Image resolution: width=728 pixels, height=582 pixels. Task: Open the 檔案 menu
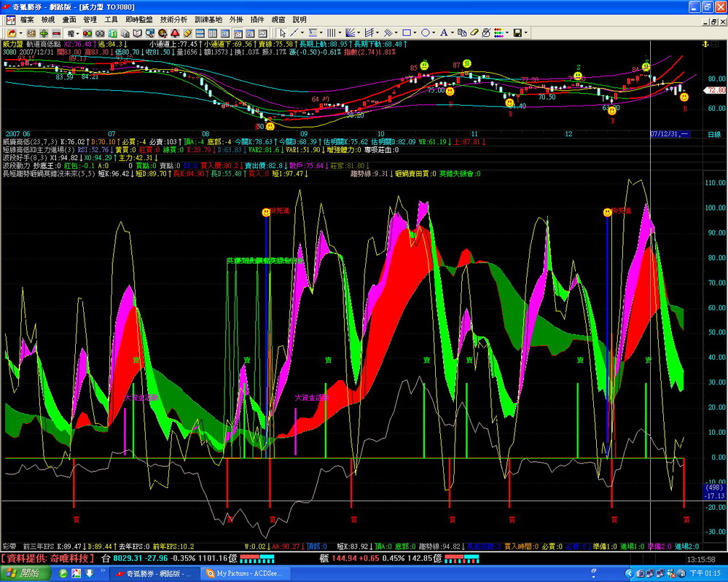(x=27, y=20)
